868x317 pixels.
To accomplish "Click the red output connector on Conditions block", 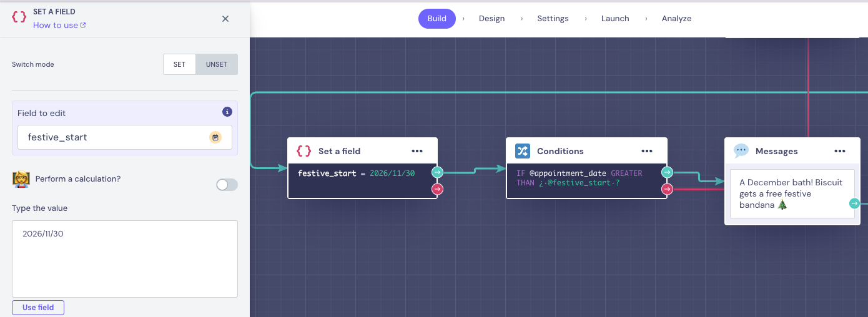I will coord(667,189).
